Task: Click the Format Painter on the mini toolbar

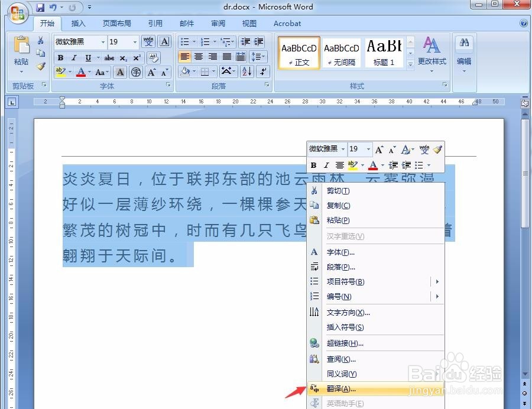Action: 437,149
